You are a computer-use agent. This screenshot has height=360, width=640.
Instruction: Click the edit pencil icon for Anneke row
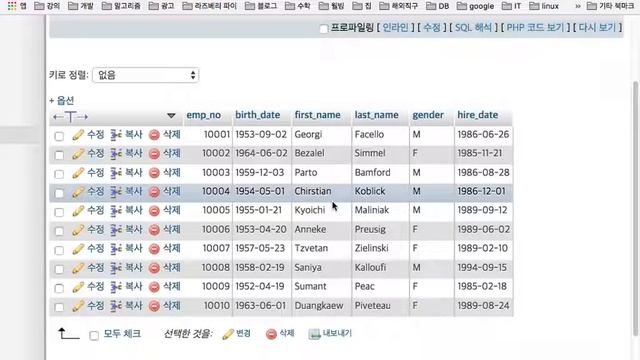78,230
